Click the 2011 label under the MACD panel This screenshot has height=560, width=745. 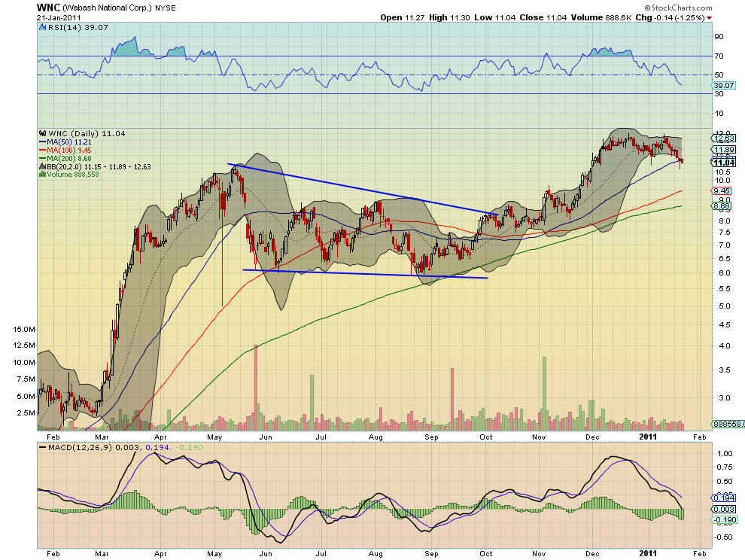pyautogui.click(x=648, y=553)
